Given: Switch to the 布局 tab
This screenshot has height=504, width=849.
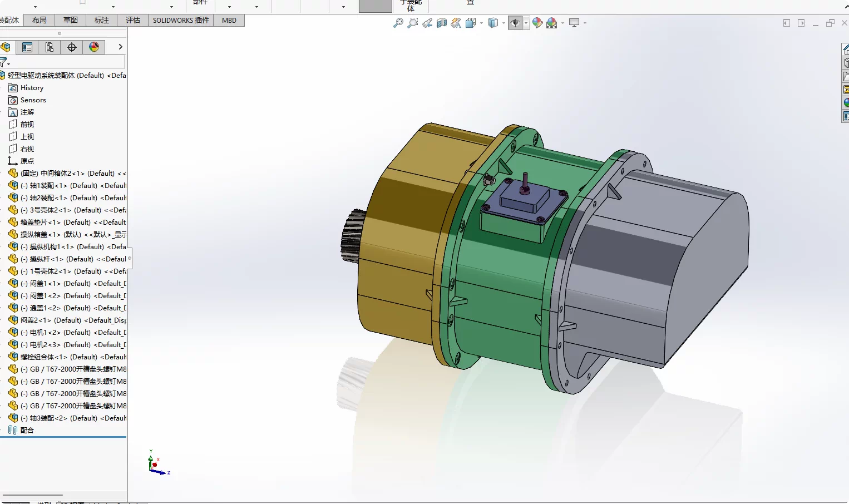Looking at the screenshot, I should click(x=40, y=20).
